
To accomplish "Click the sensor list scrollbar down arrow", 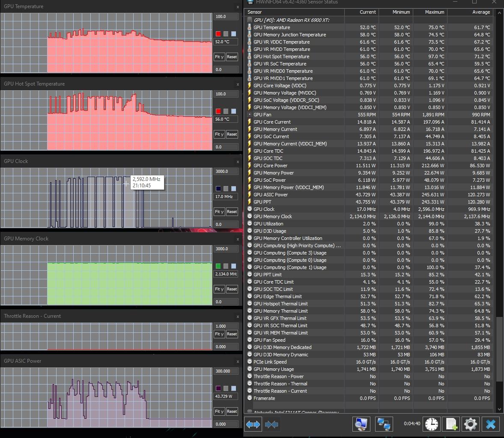I will coord(499,409).
